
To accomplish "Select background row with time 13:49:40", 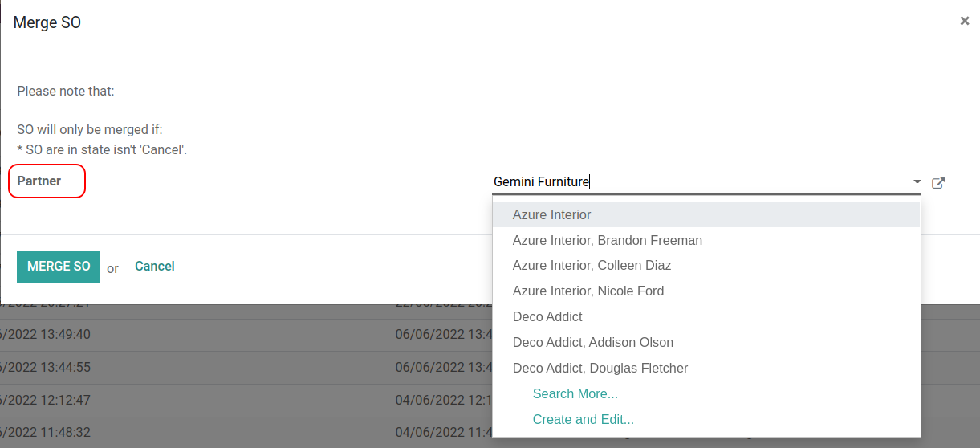I will [241, 334].
